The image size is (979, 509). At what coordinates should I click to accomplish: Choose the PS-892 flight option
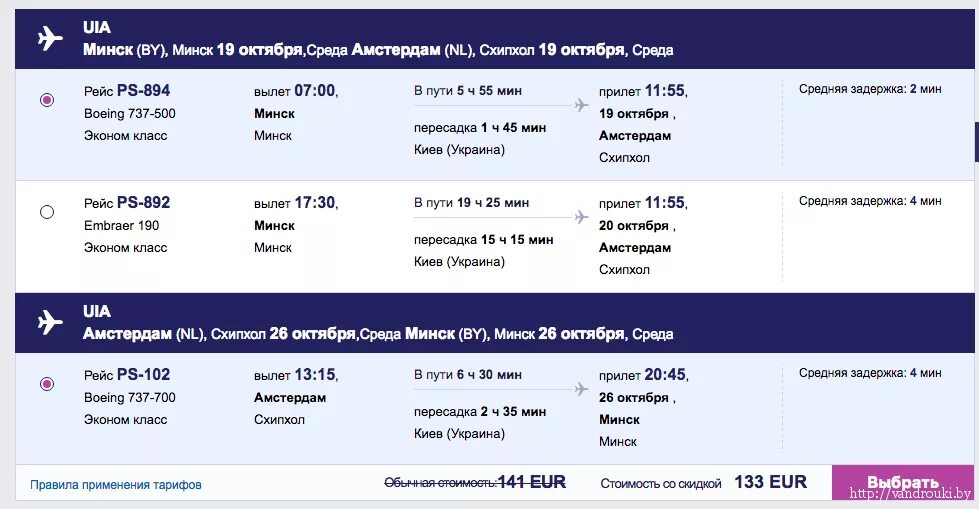47,212
